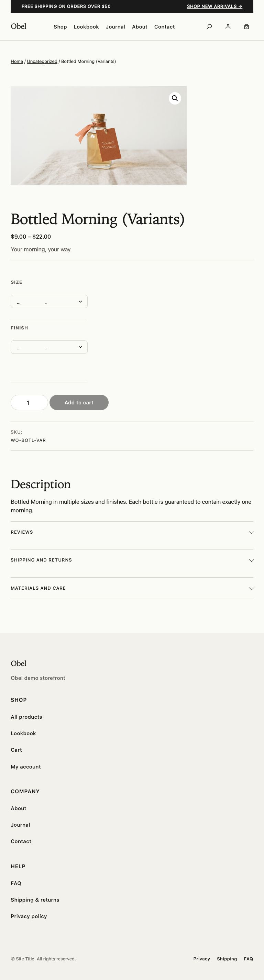Open the Finish dropdown
This screenshot has width=264, height=980.
pos(49,347)
